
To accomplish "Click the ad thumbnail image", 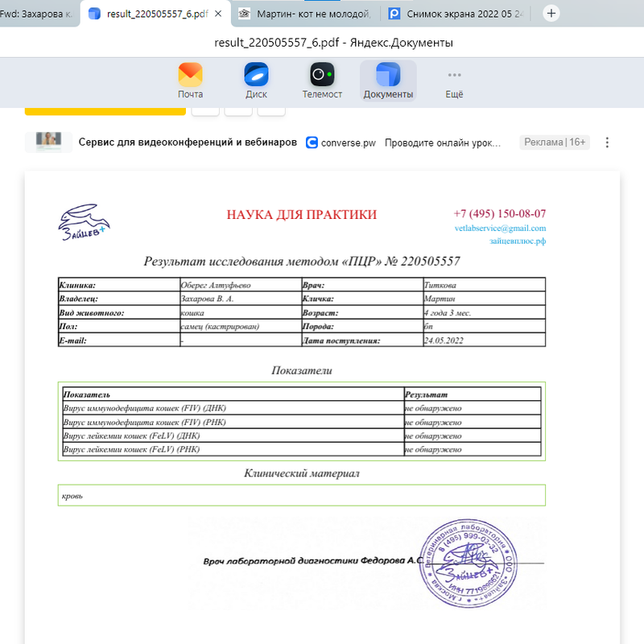I will tap(48, 142).
